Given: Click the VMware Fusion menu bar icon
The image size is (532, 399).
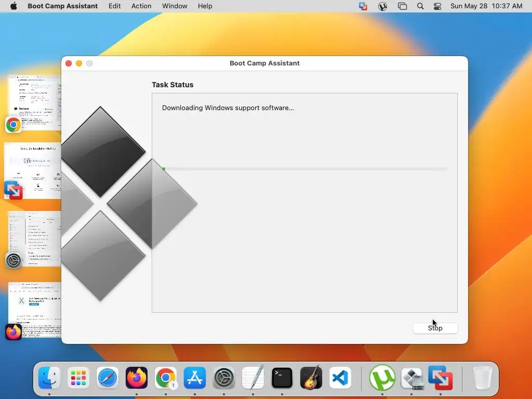Looking at the screenshot, I should click(363, 6).
